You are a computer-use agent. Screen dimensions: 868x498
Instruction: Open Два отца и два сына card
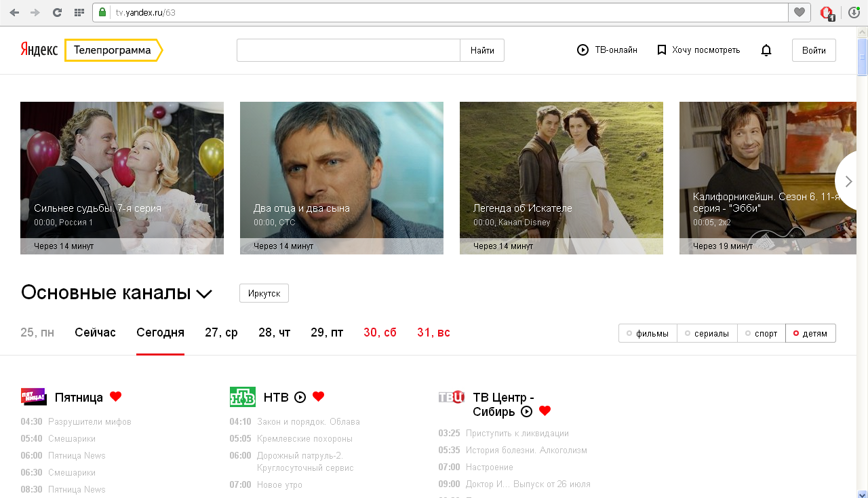click(x=342, y=178)
